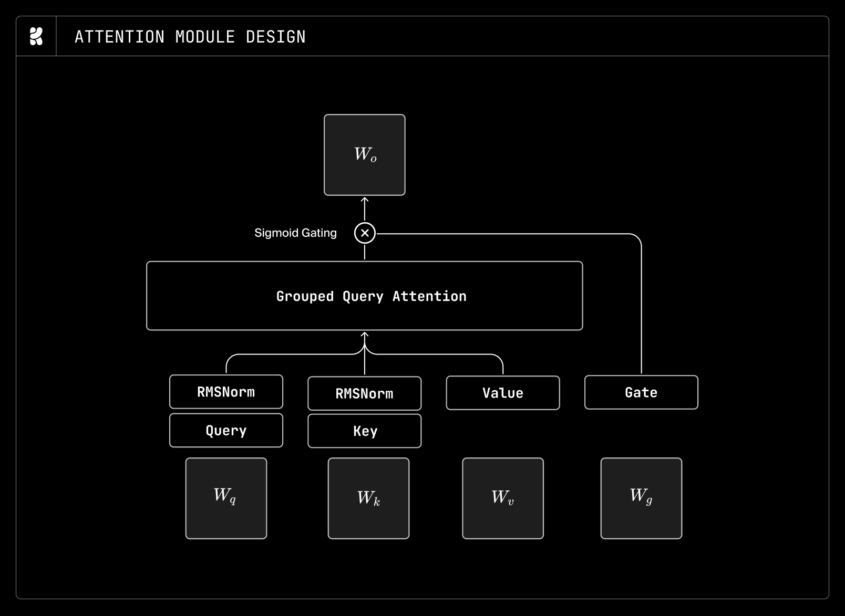The width and height of the screenshot is (845, 616).
Task: Click the Grouped Query Attention box
Action: (365, 296)
